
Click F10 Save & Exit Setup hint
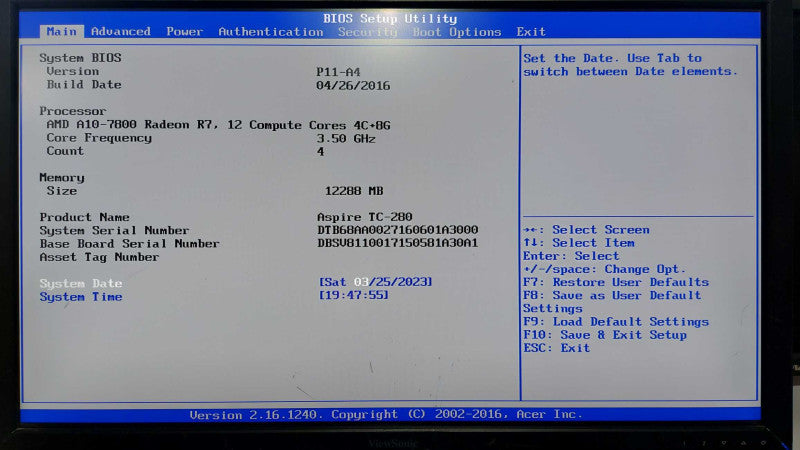(x=605, y=335)
